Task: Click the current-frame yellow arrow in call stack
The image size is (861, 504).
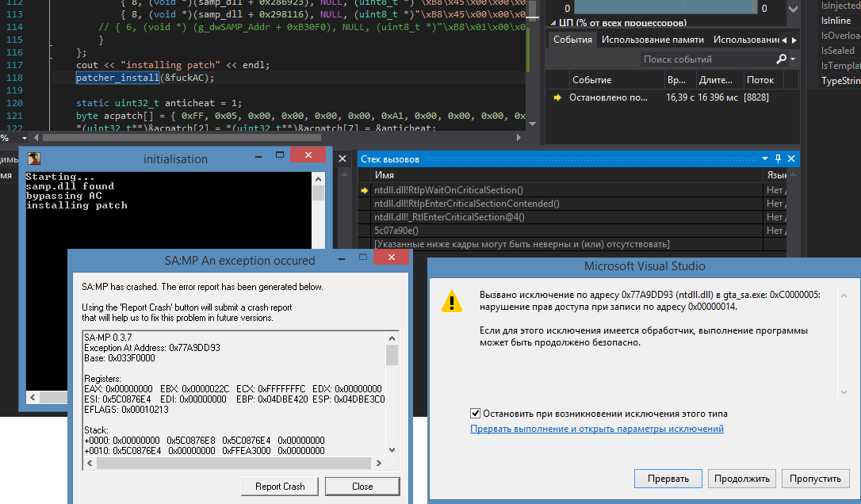Action: pyautogui.click(x=364, y=190)
